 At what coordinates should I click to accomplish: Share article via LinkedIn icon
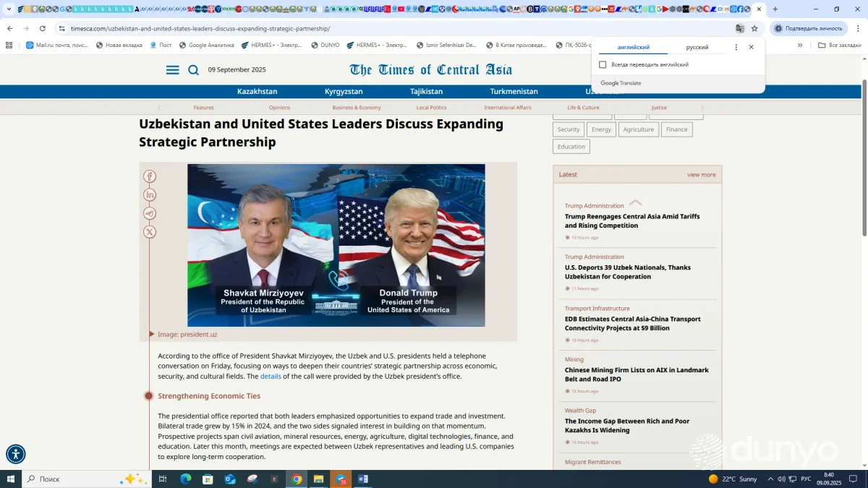point(150,195)
